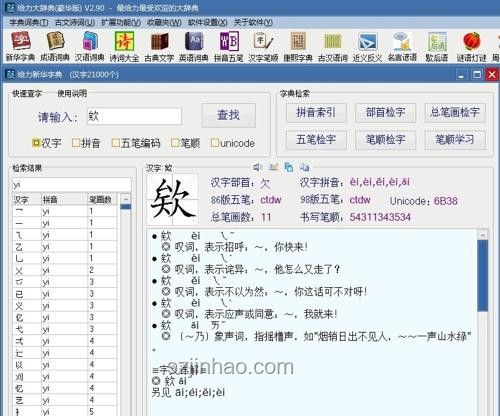
Task: Open the 古汉语词 toolbar icon
Action: click(333, 47)
